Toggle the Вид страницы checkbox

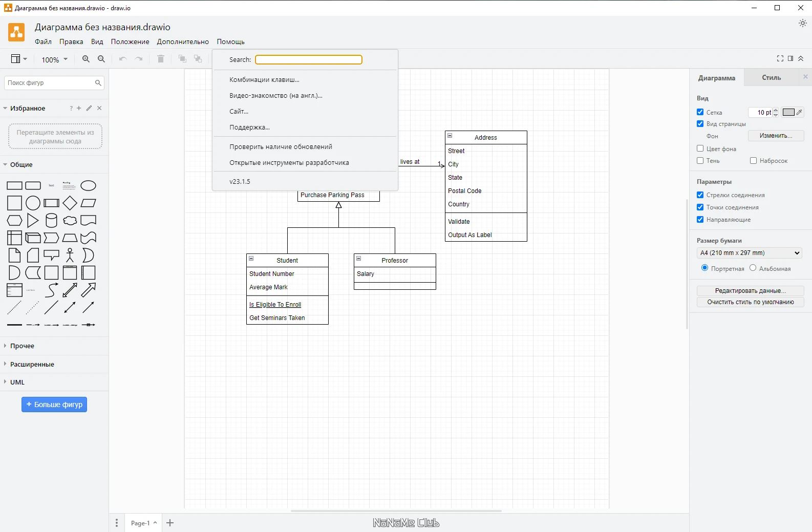tap(700, 123)
